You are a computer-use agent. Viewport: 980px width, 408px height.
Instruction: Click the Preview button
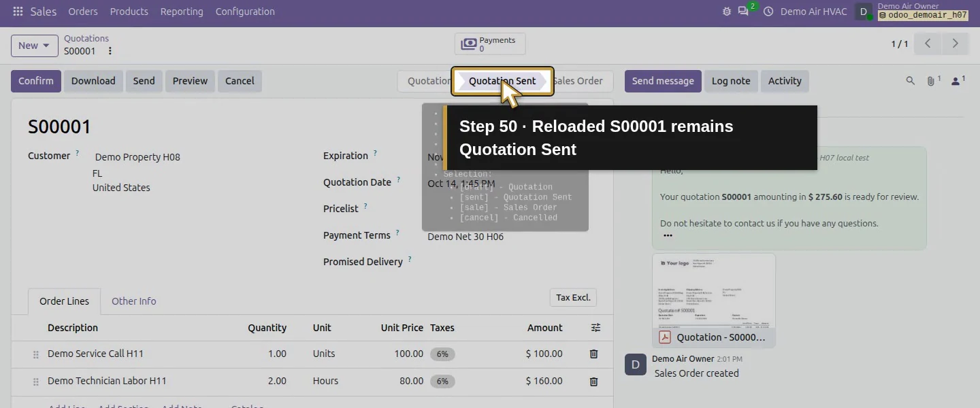click(190, 81)
